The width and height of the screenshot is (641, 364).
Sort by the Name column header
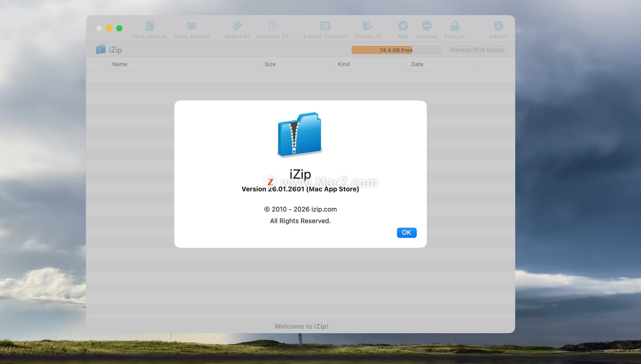click(120, 64)
